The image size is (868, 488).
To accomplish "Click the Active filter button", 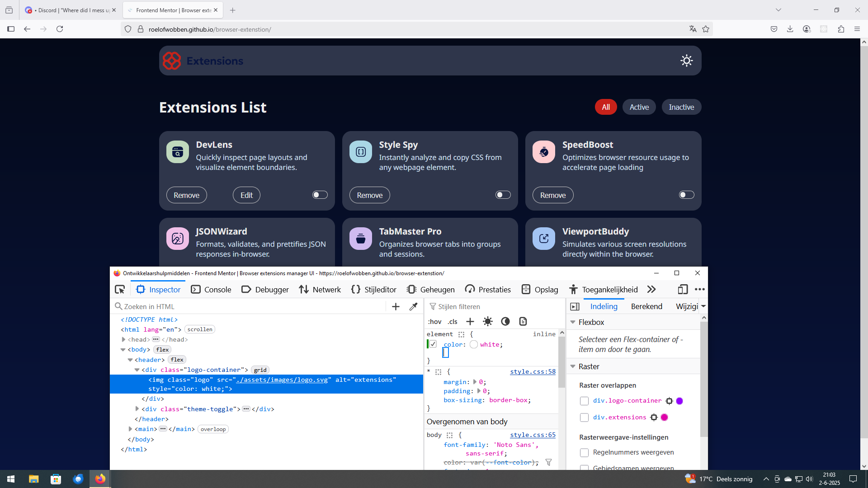I will pyautogui.click(x=639, y=107).
